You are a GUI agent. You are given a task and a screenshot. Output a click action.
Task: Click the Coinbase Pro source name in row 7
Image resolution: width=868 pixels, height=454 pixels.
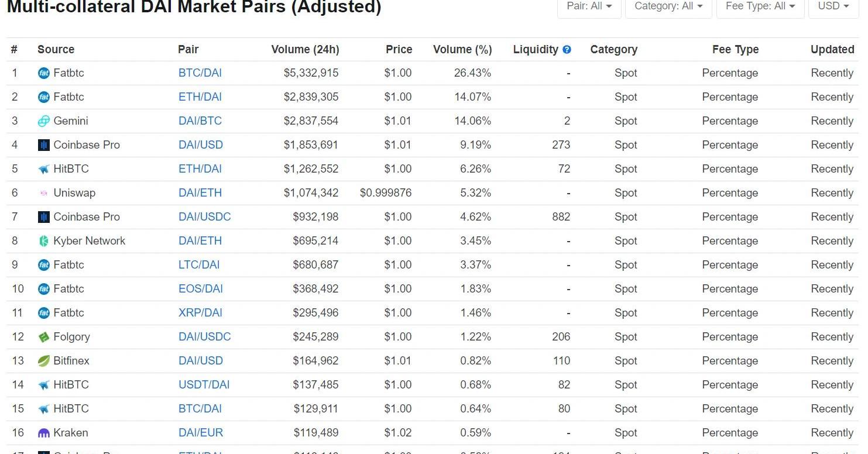pos(87,217)
